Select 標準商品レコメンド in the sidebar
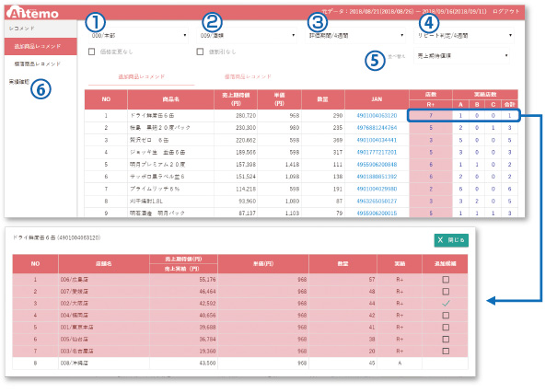The width and height of the screenshot is (557, 392). 37,64
